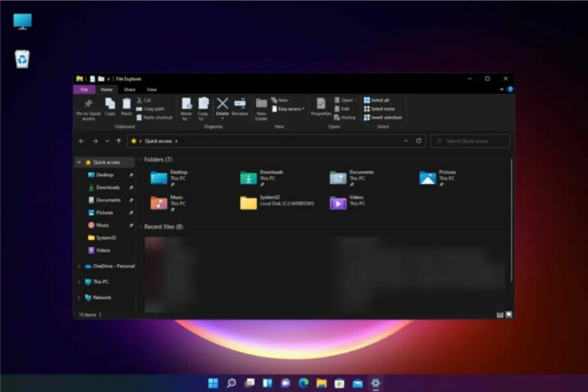
Task: Click the refresh icon beside address bar
Action: 419,141
